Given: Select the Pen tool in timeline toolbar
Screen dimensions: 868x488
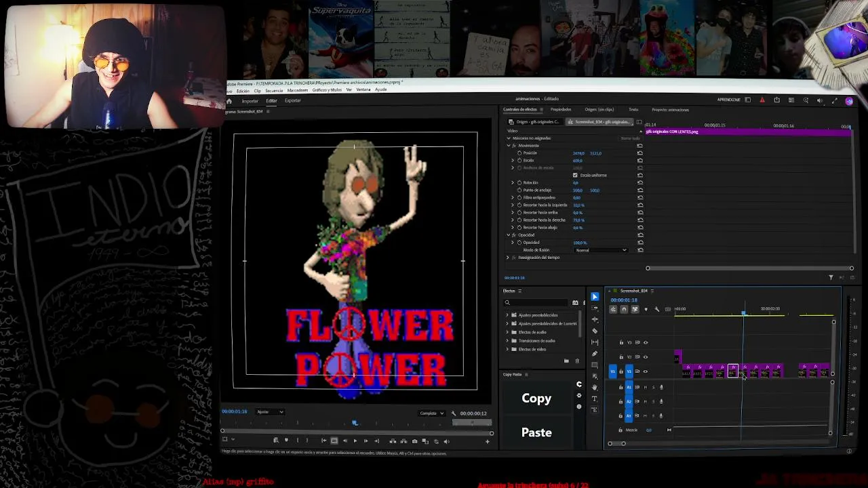Looking at the screenshot, I should 595,353.
